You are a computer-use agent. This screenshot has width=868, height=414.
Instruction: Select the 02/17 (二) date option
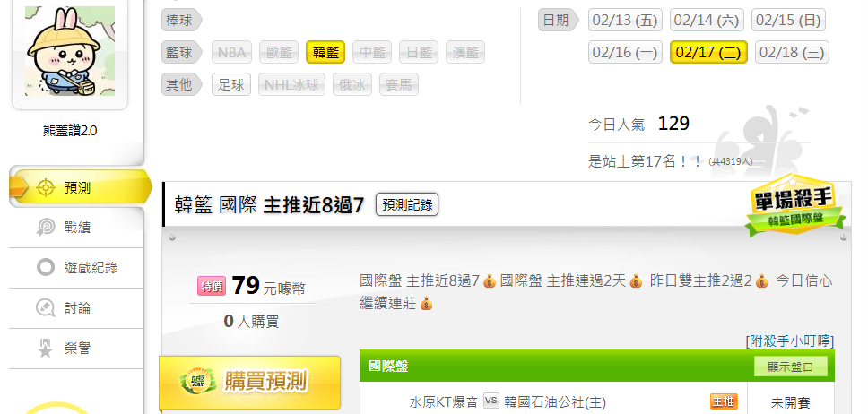[708, 53]
